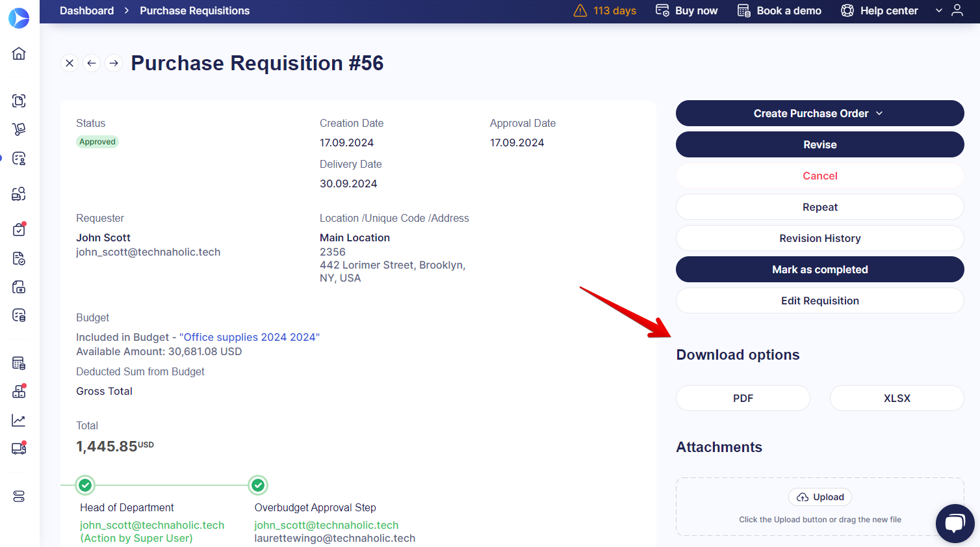
Task: Open the calculator budgets icon in sidebar
Action: tap(18, 362)
